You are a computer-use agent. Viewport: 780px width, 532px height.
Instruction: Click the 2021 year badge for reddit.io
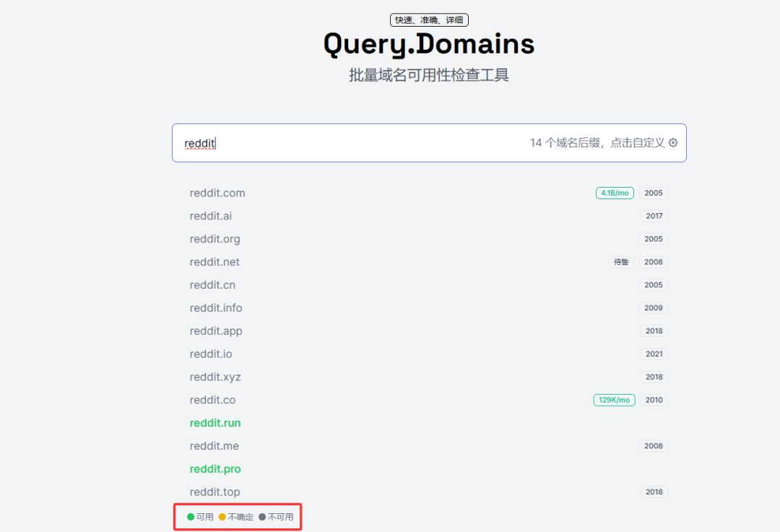(x=654, y=354)
